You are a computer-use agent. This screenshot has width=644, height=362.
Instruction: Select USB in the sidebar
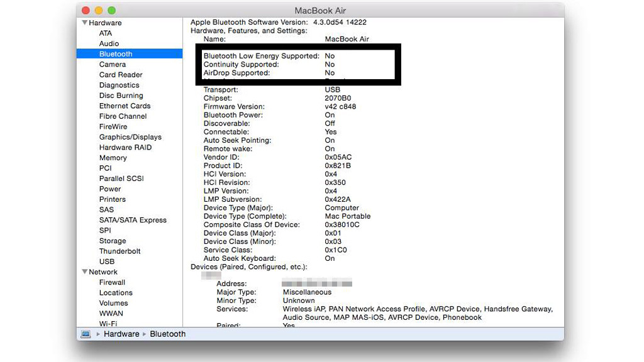coord(107,261)
